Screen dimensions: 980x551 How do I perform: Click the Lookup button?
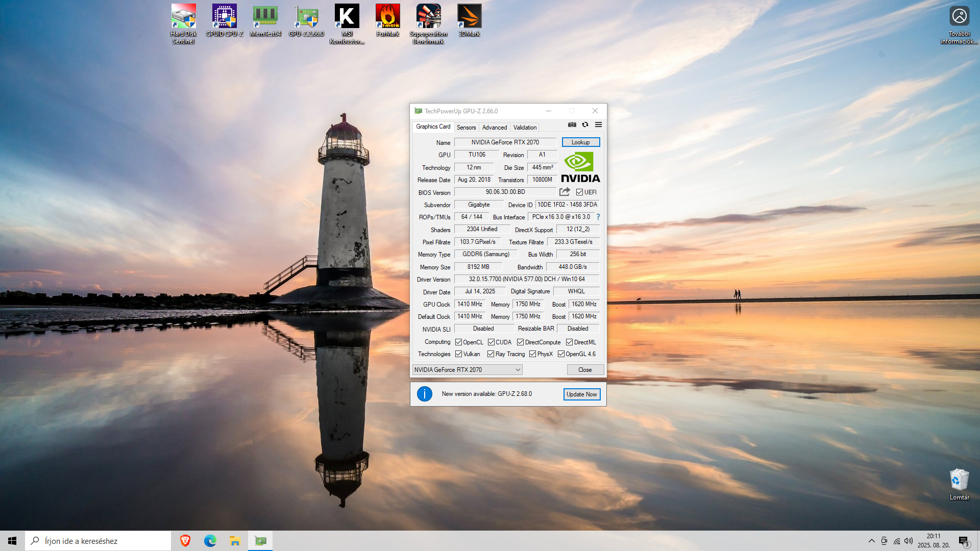(x=580, y=142)
